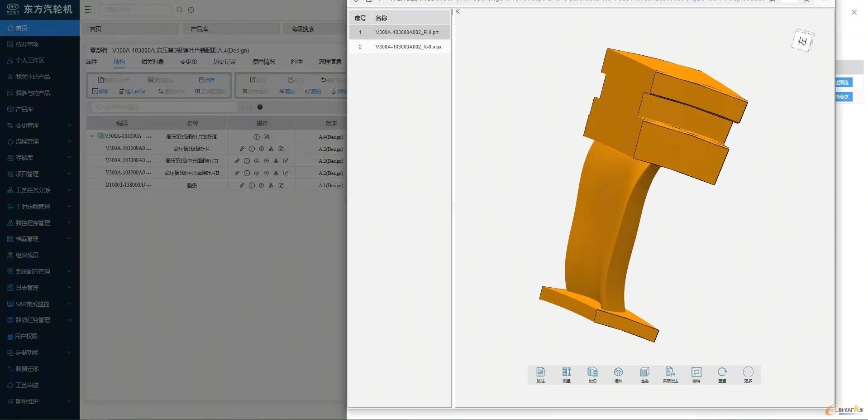The image size is (868, 420).
Task: Click the 保存 save button in BOM toolbar
Action: 207,80
